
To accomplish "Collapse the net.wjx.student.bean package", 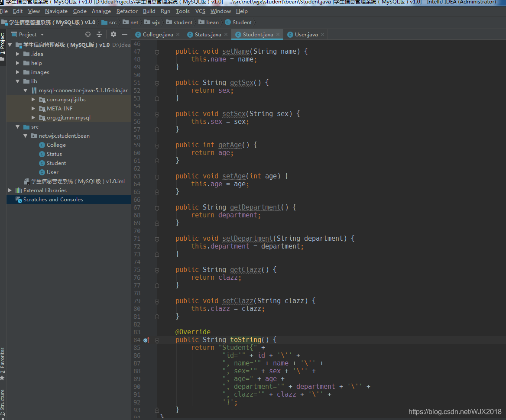I will point(26,136).
